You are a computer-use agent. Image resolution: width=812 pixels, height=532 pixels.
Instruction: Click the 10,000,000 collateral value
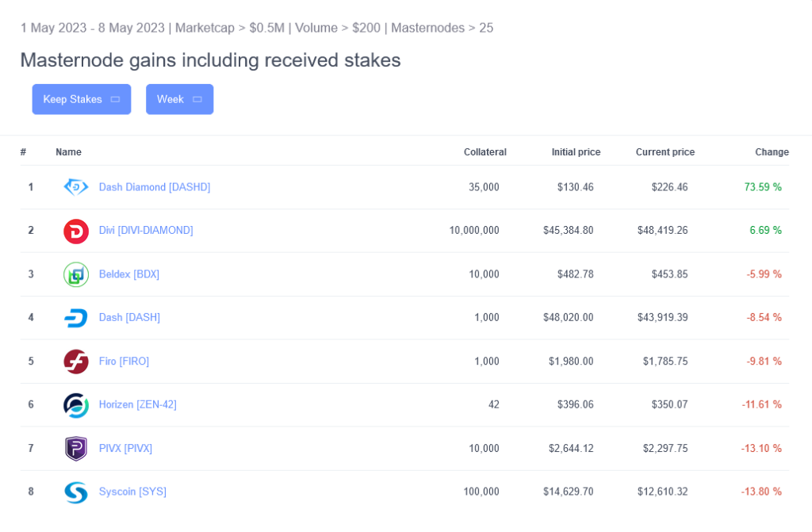click(474, 230)
